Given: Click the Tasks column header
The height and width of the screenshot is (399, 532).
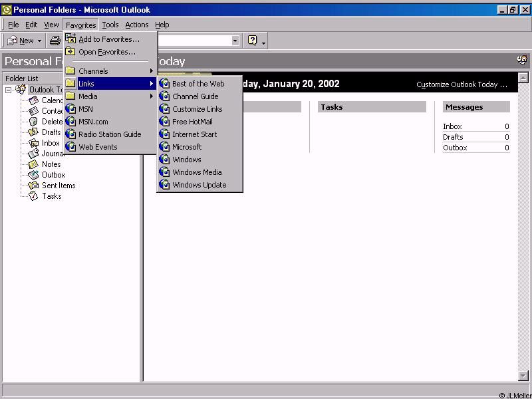Looking at the screenshot, I should [372, 107].
